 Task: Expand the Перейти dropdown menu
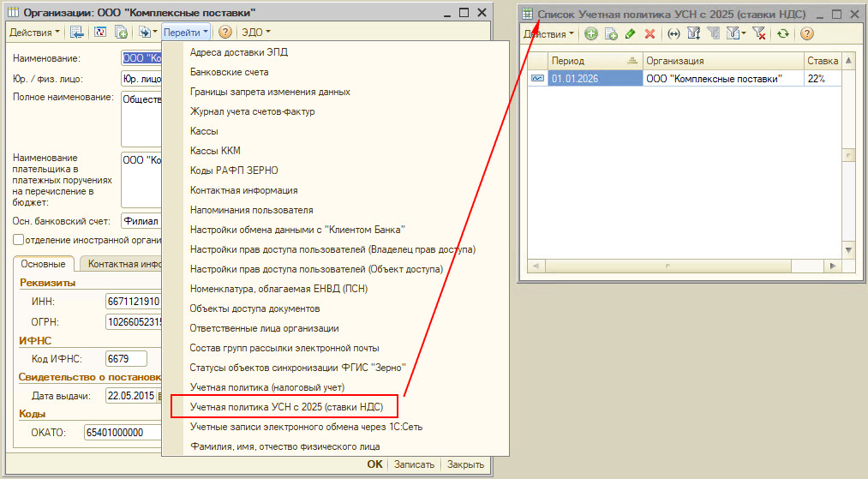pyautogui.click(x=186, y=32)
